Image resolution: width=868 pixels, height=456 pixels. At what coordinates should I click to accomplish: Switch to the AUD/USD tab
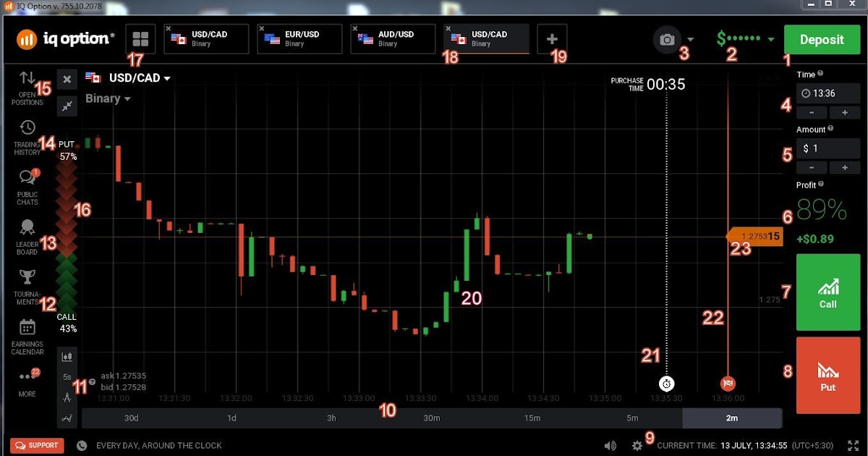(393, 39)
